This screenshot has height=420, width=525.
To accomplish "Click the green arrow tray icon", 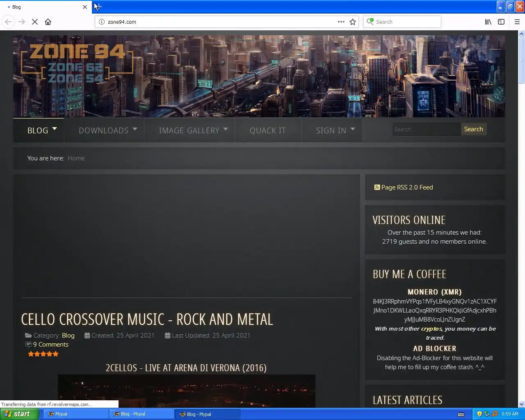I will [x=487, y=414].
